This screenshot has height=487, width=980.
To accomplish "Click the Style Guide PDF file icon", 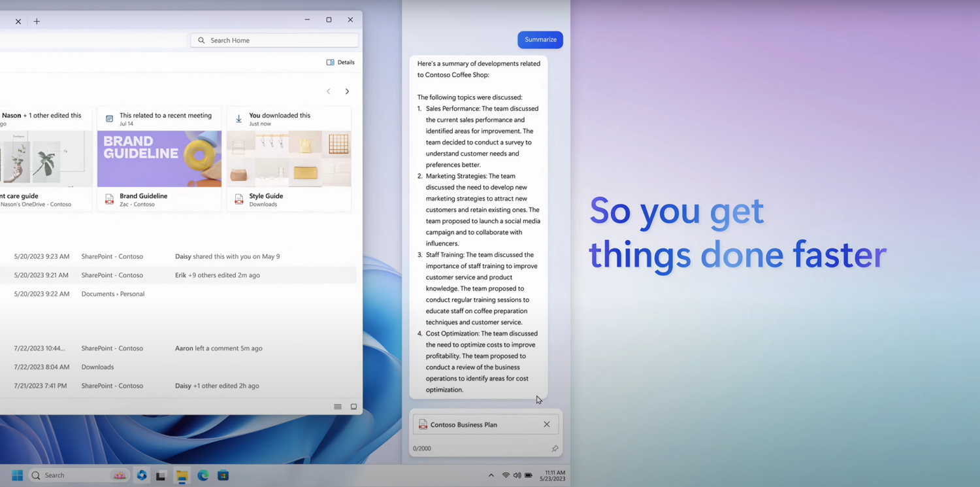I will (x=238, y=199).
